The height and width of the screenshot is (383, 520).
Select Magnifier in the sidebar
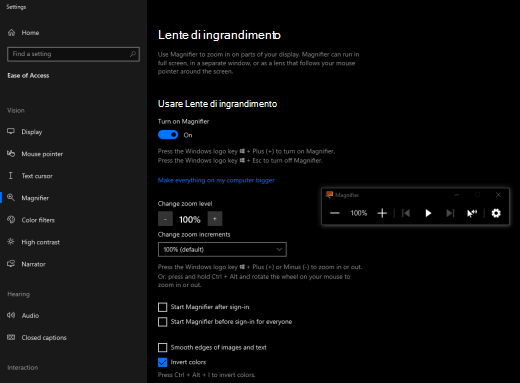coord(73,198)
